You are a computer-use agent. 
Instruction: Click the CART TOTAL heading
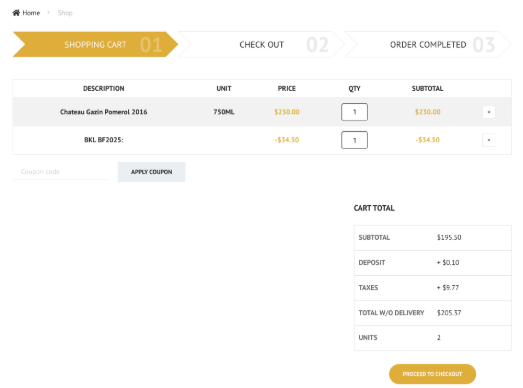(x=374, y=208)
